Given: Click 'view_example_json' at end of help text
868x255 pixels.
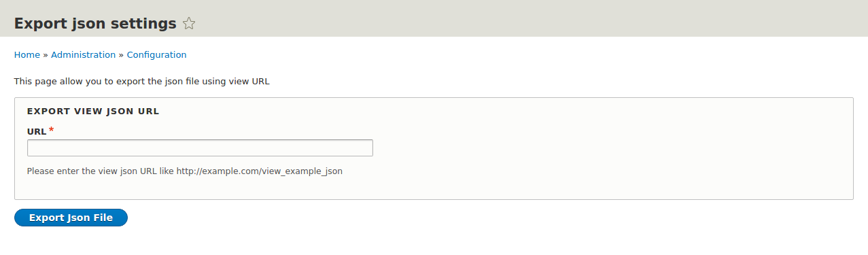Looking at the screenshot, I should [302, 171].
